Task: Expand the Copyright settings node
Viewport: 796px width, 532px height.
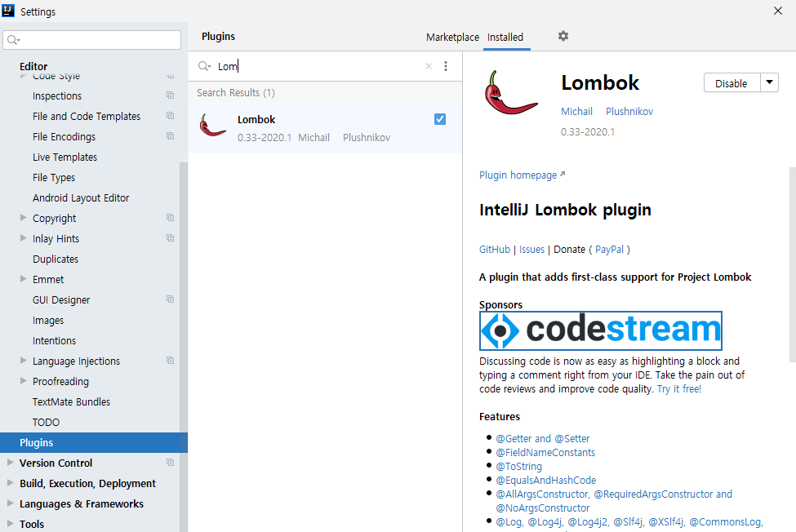Action: pos(24,218)
